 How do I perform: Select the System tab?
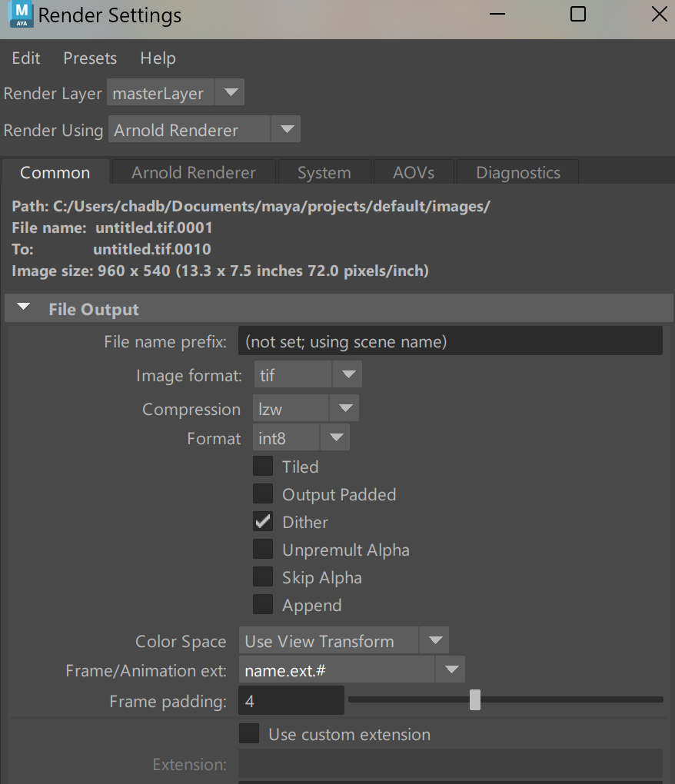pos(324,173)
